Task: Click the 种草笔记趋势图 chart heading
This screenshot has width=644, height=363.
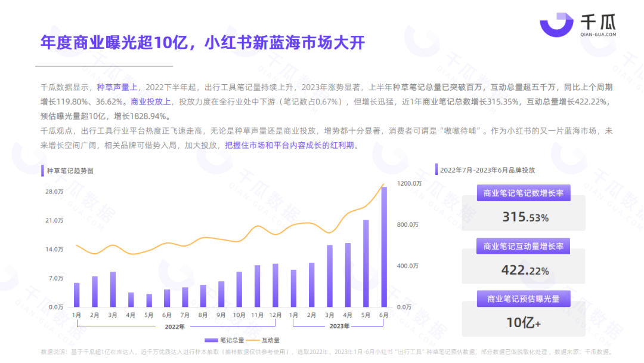Action: click(x=70, y=171)
